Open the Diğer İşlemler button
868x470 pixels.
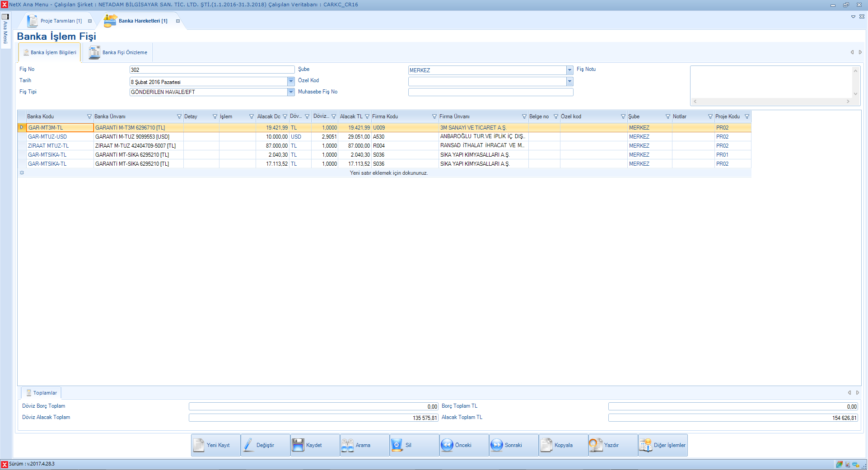[663, 445]
